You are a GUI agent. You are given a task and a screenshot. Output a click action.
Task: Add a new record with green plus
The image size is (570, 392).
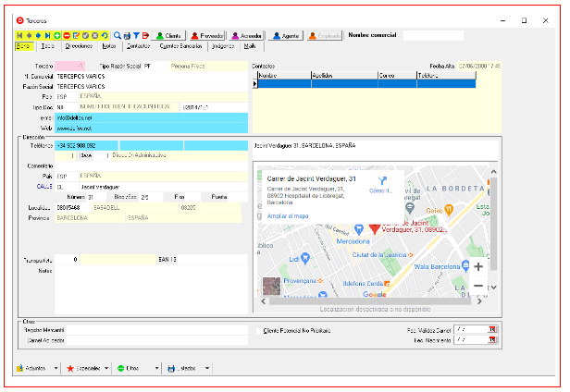(57, 35)
